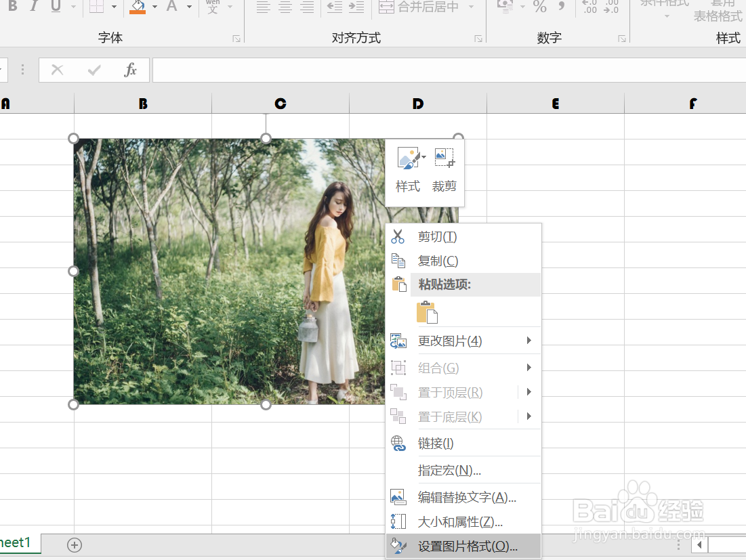Choose 编辑替换文字(A)... menu entry

(463, 497)
